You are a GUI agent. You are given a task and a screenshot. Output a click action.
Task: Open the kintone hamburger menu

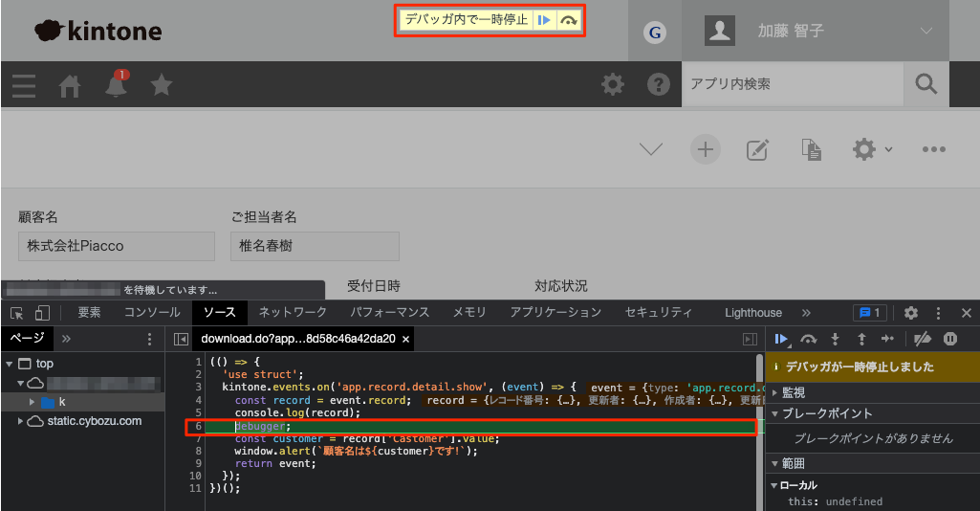coord(24,85)
